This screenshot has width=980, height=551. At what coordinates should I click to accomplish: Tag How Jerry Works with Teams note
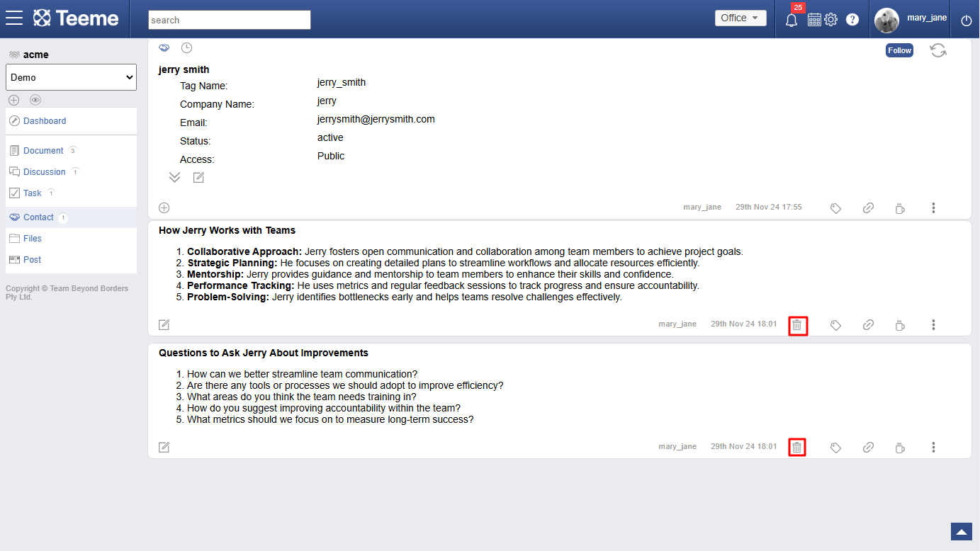(x=835, y=325)
